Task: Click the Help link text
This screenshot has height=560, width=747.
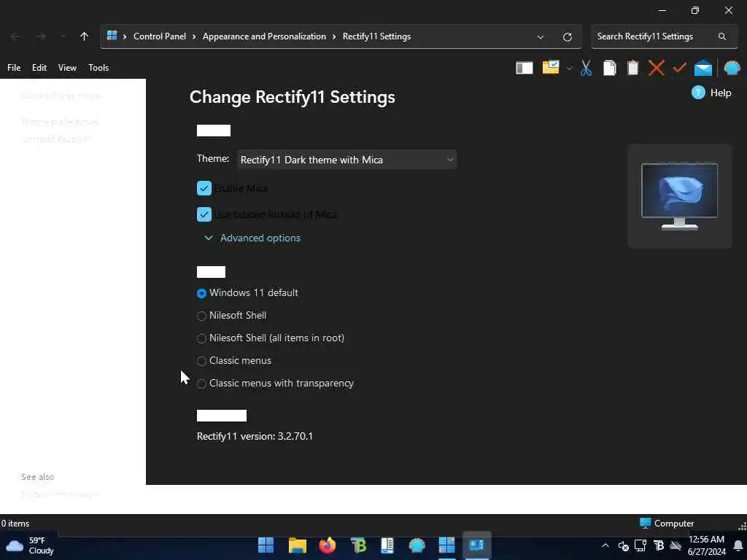Action: (720, 93)
